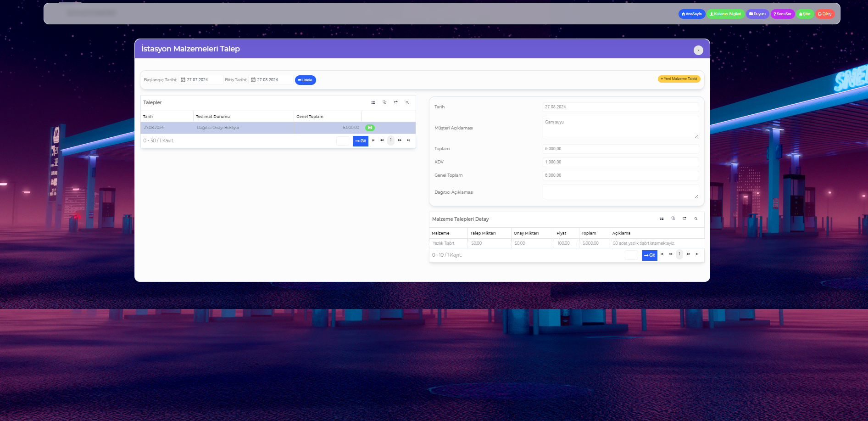868x421 pixels.
Task: Open Kullanıcı Bilgileri in top navigation
Action: pos(725,14)
